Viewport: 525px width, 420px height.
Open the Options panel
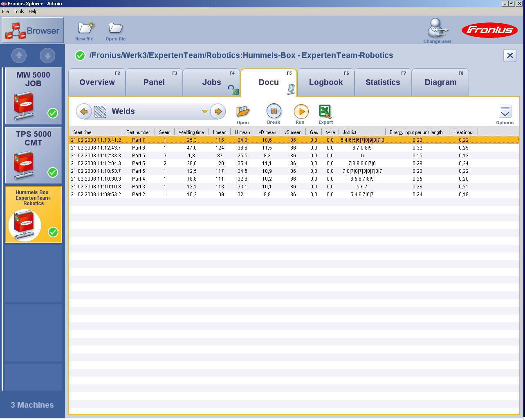[505, 115]
